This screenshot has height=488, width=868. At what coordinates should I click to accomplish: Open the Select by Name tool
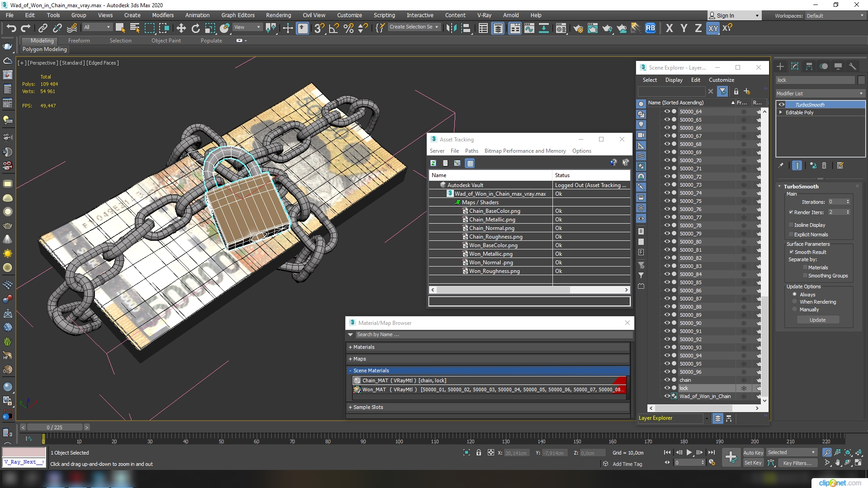pos(135,28)
